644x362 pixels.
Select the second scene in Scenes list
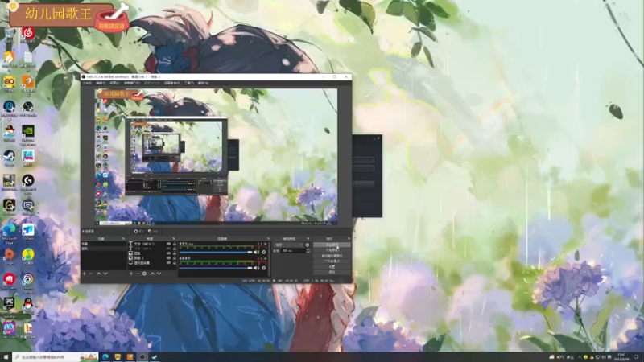[104, 249]
